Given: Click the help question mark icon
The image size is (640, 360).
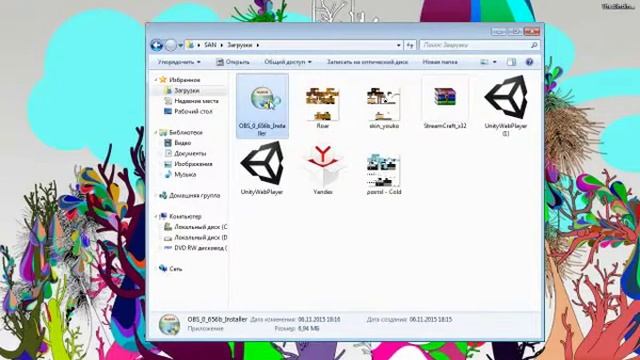Looking at the screenshot, I should [529, 62].
